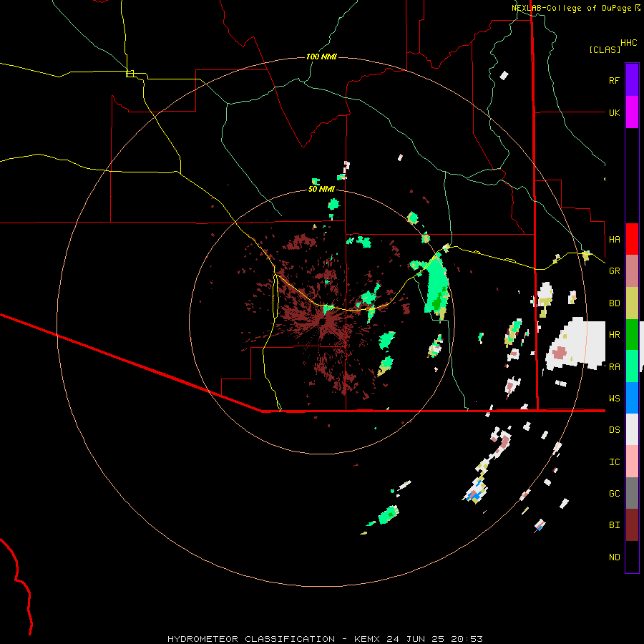Click the KEMX radar site identifier
This screenshot has width=644, height=644.
click(367, 639)
